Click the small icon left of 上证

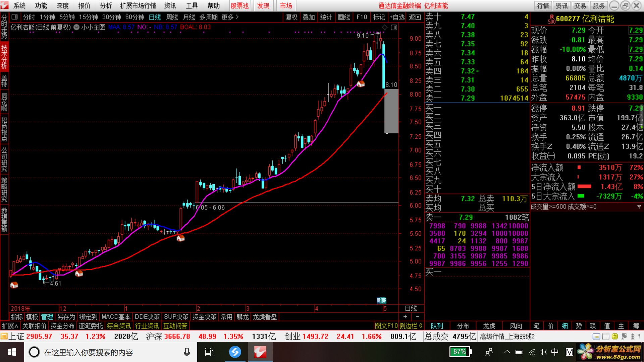click(x=4, y=336)
